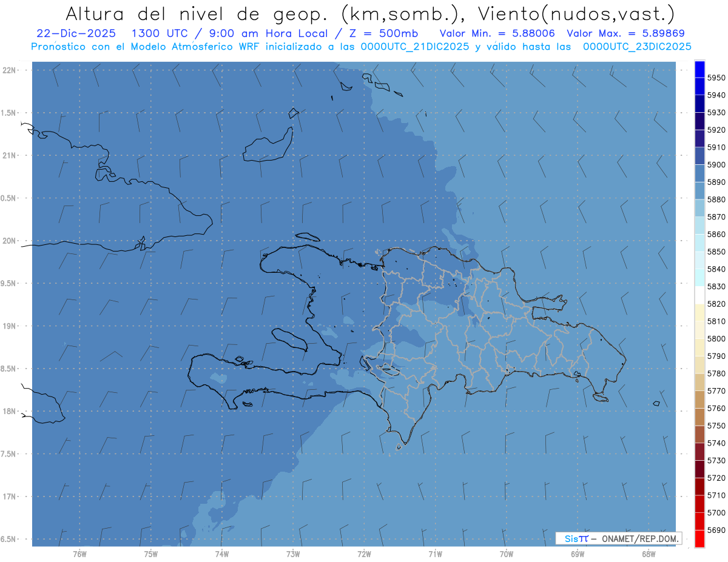Click the color bar segment between 5690 and 5700
The height and width of the screenshot is (562, 728).
click(699, 521)
